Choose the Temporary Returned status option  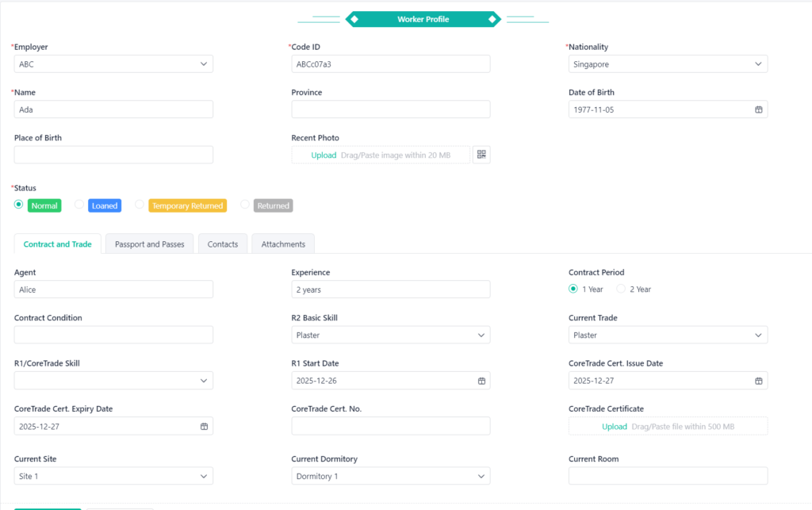click(140, 205)
